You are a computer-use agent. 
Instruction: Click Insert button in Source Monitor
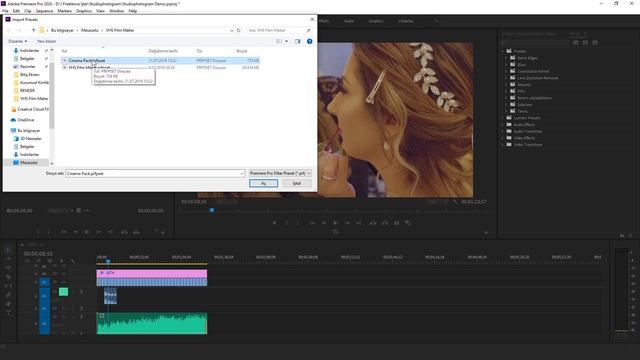pyautogui.click(x=124, y=232)
